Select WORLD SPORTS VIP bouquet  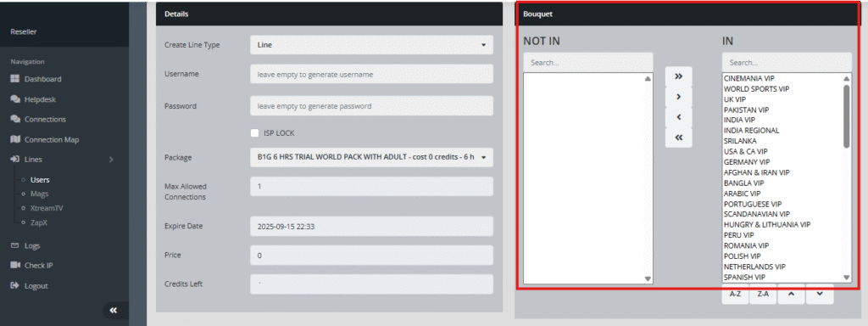(x=756, y=88)
